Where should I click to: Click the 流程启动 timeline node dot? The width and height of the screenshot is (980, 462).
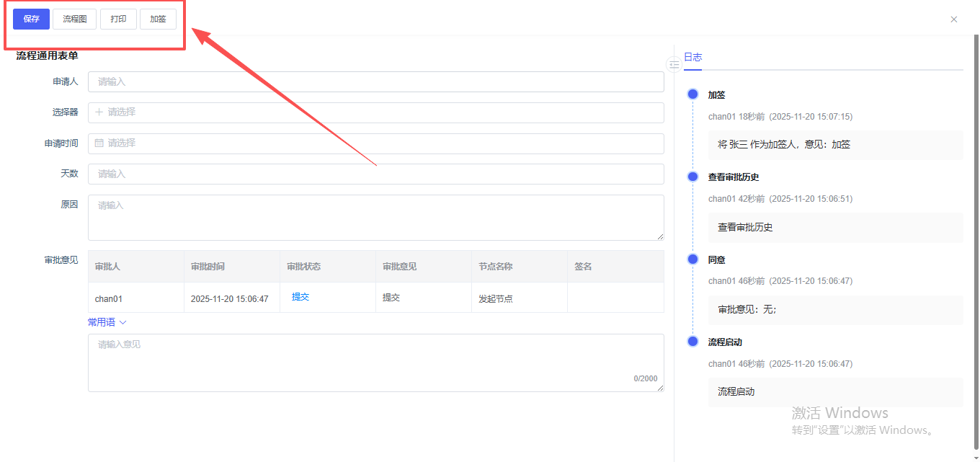693,342
